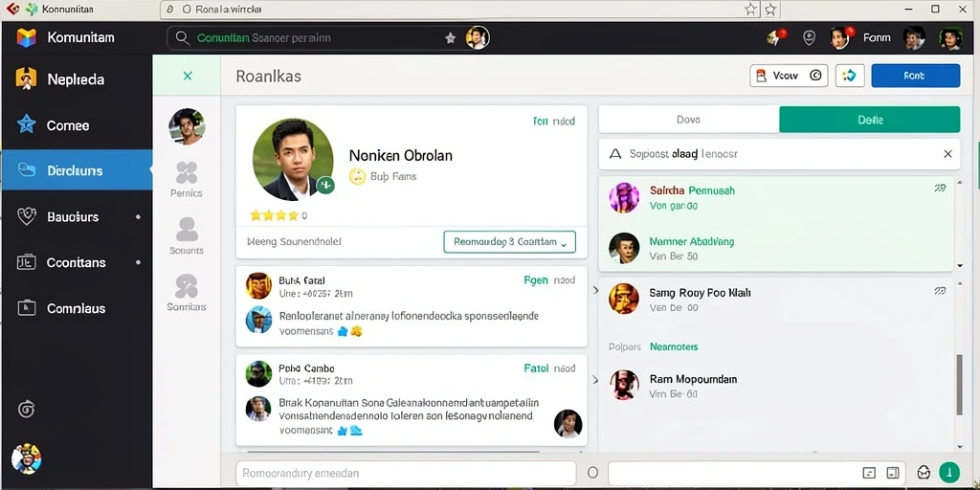
Task: Switch to the Dovs tab
Action: coord(689,120)
